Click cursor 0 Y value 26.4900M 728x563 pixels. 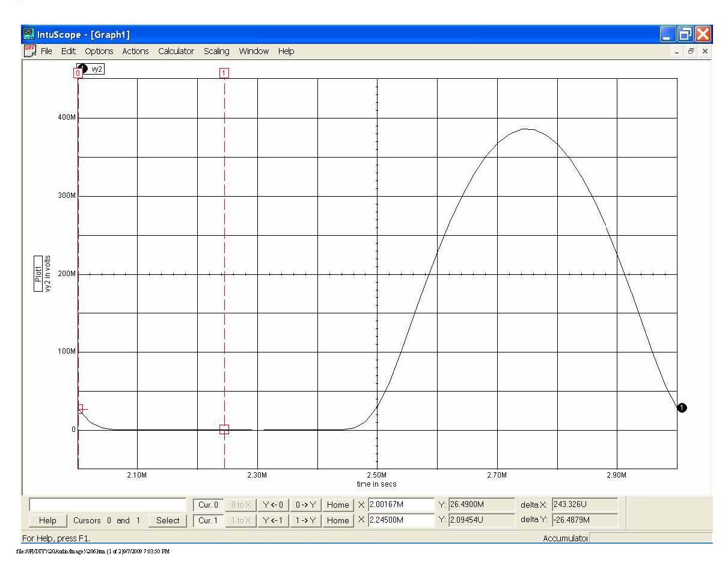(x=481, y=505)
